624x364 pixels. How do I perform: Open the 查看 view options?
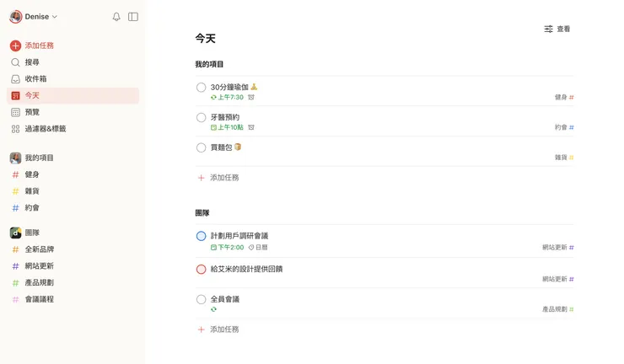[x=557, y=29]
